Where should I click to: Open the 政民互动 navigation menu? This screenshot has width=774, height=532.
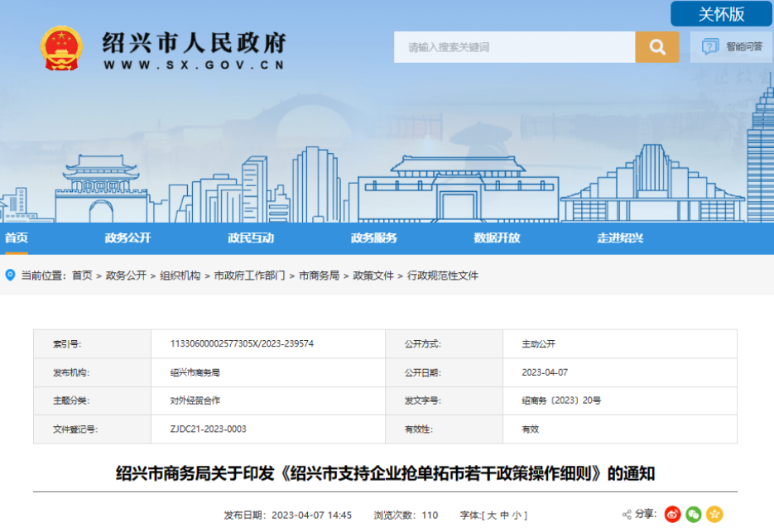pyautogui.click(x=251, y=238)
